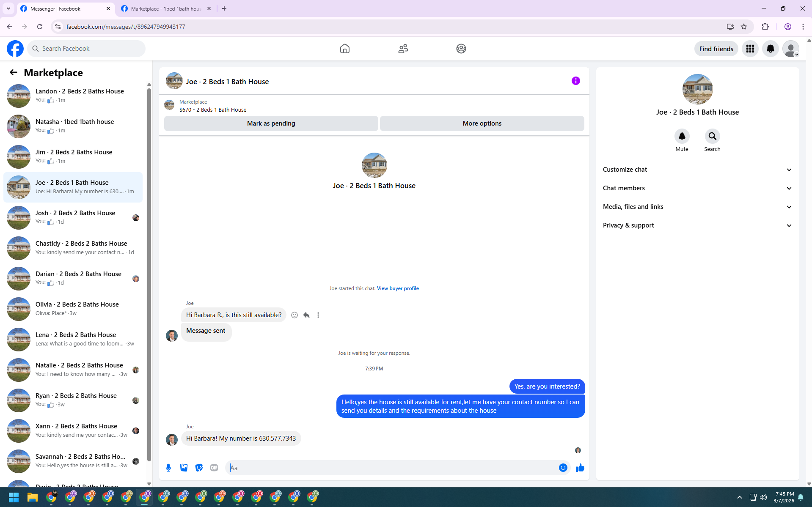Open Ryan 2 Beds 2 Baths conversation
812x507 pixels.
[73, 400]
